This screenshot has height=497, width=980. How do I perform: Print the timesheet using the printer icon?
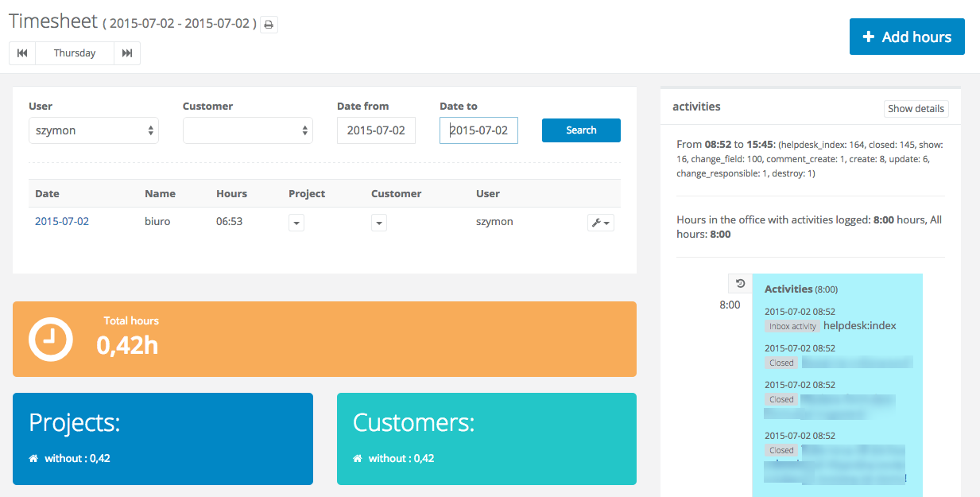268,25
